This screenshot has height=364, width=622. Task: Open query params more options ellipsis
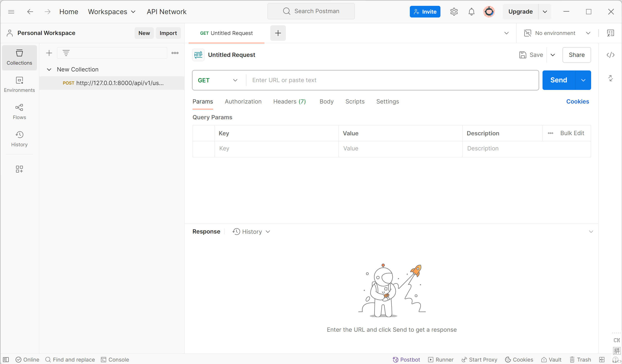550,133
